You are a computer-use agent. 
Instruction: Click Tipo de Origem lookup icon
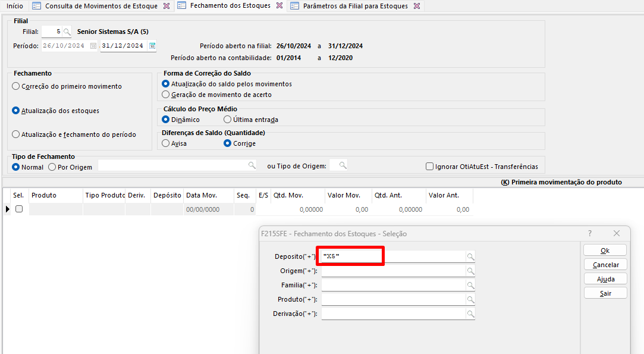point(343,165)
